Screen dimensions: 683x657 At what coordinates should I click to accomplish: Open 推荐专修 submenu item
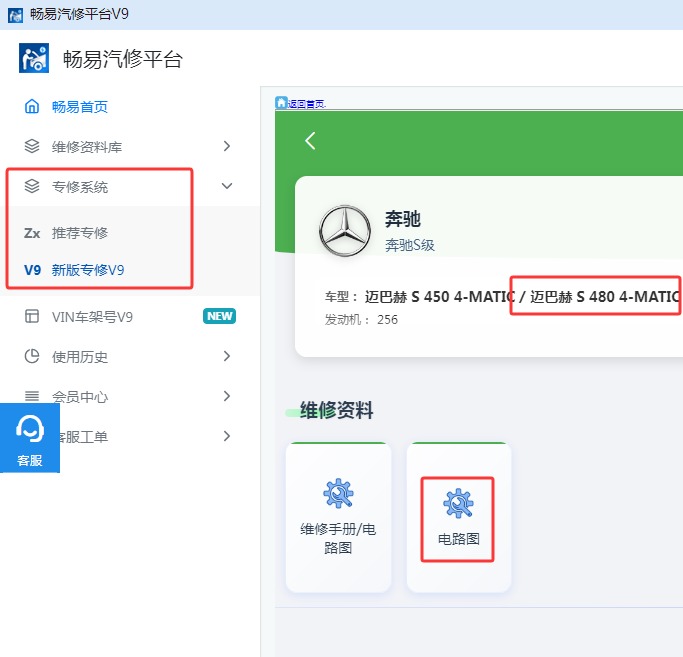tap(80, 233)
